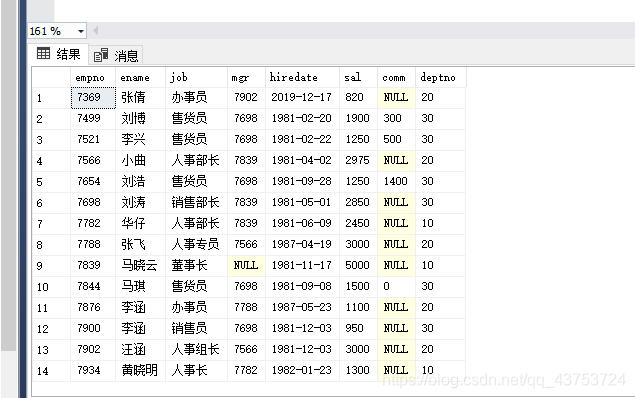This screenshot has height=398, width=635.
Task: Click the name cell 李兴
Action: coord(141,140)
